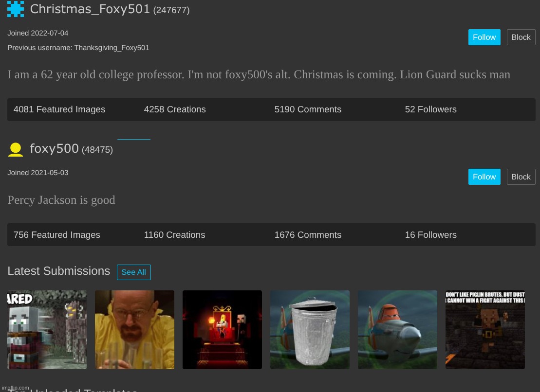Follow the user Christmas_Foxy501
This screenshot has width=540, height=392.
pos(484,37)
